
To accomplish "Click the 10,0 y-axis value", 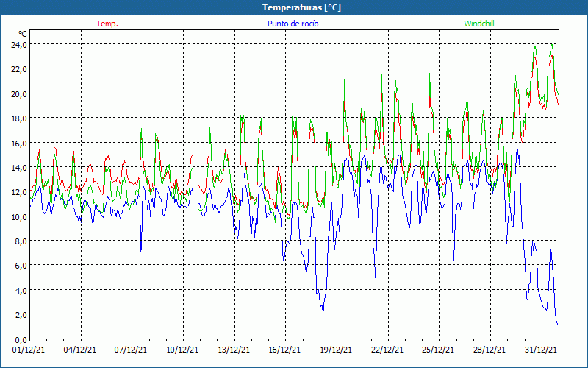I will [x=19, y=216].
